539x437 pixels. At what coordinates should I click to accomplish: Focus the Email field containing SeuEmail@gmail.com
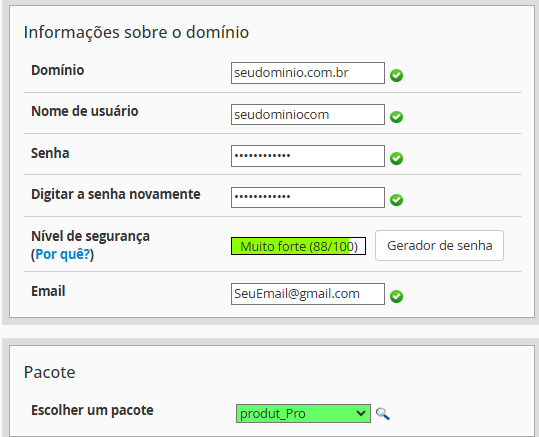pyautogui.click(x=308, y=294)
